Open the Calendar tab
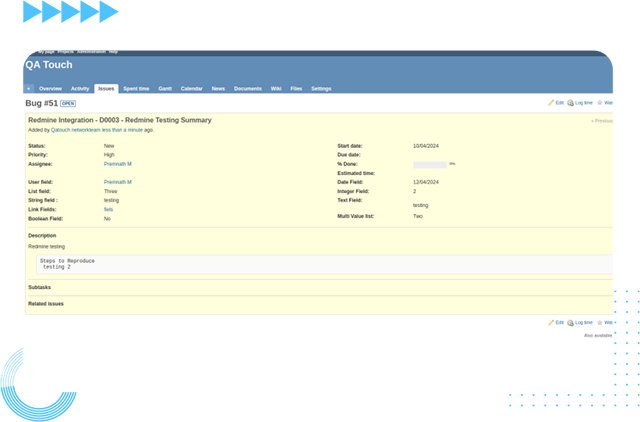The width and height of the screenshot is (640, 422). 191,89
